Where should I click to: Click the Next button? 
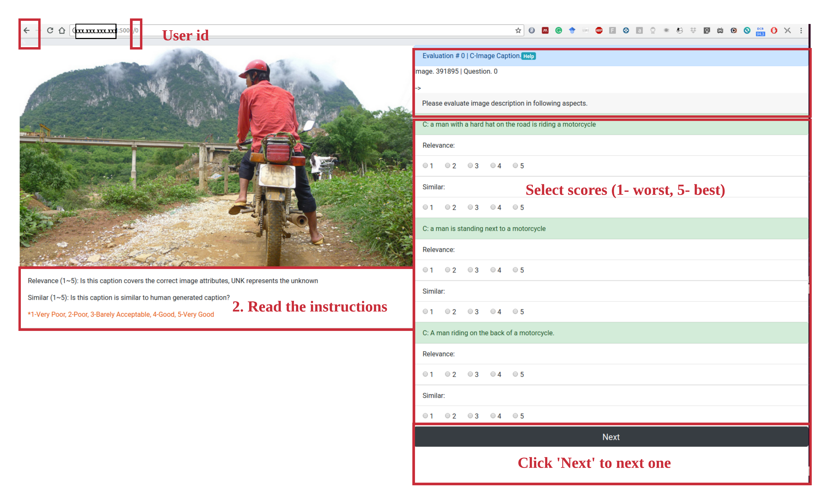611,437
